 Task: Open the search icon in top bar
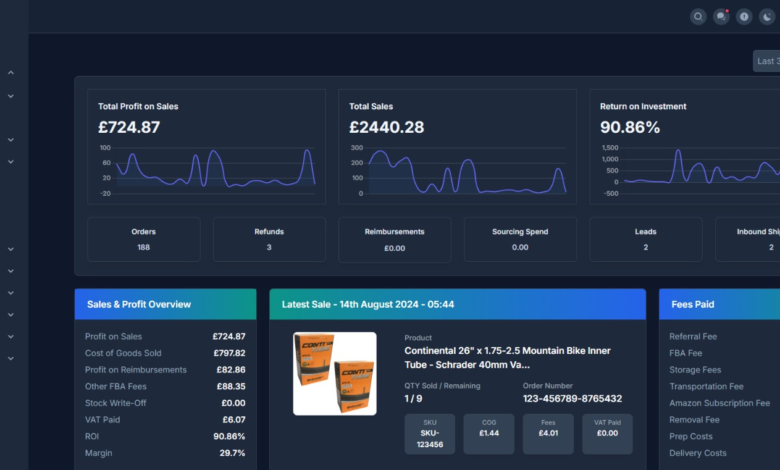coord(698,17)
